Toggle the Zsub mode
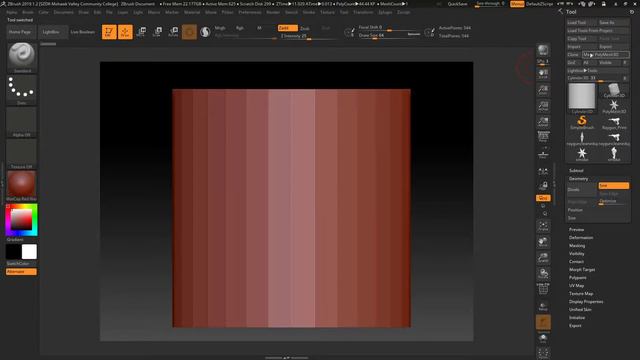The width and height of the screenshot is (640, 360). (305, 28)
